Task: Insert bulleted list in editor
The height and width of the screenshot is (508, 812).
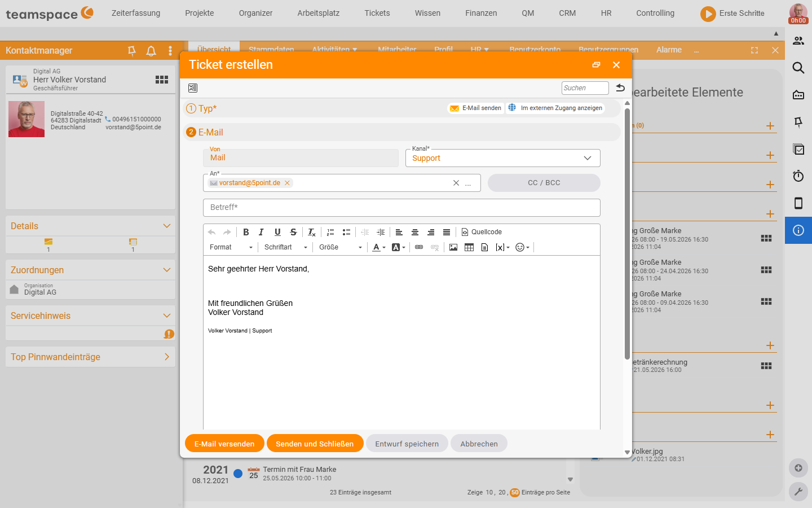Action: click(x=346, y=232)
